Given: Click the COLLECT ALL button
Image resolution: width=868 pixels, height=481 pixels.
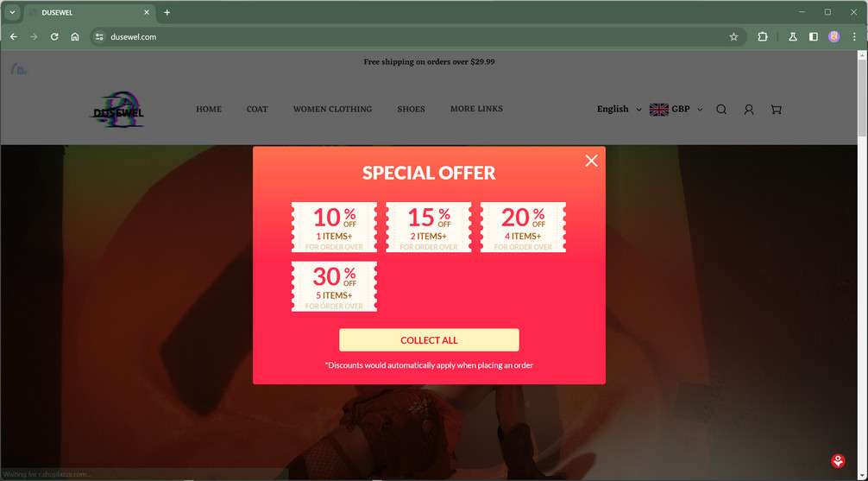Looking at the screenshot, I should (429, 339).
